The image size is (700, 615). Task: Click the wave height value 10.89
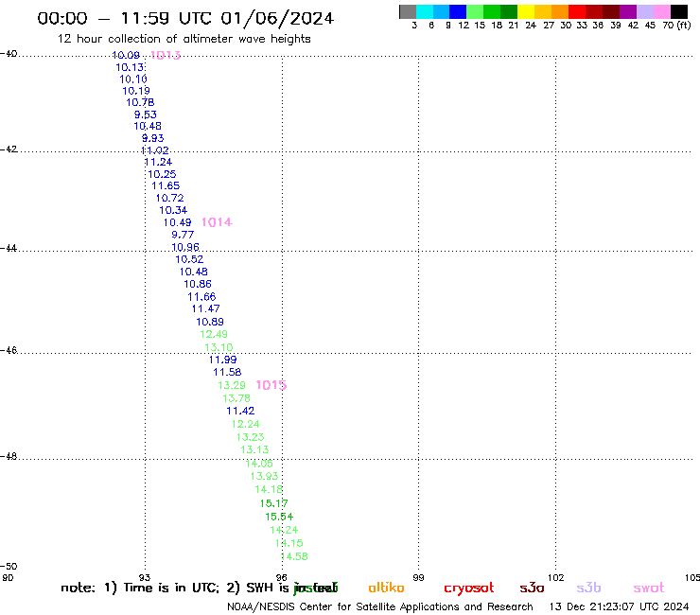point(210,322)
